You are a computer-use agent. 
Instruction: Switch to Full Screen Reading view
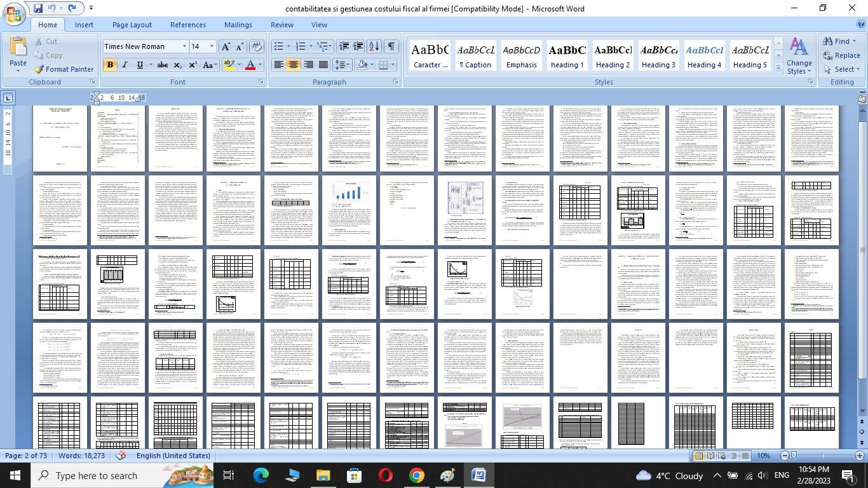(x=710, y=456)
